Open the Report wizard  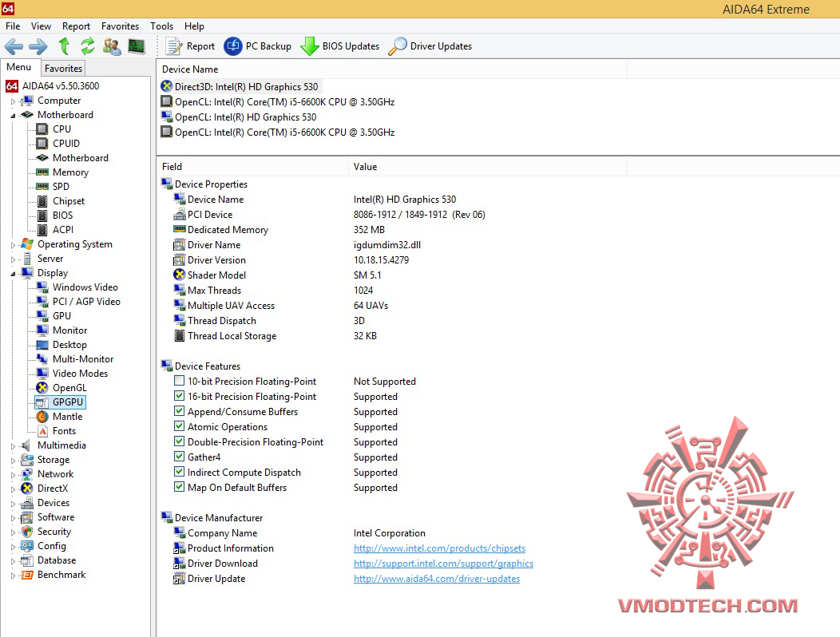[190, 46]
